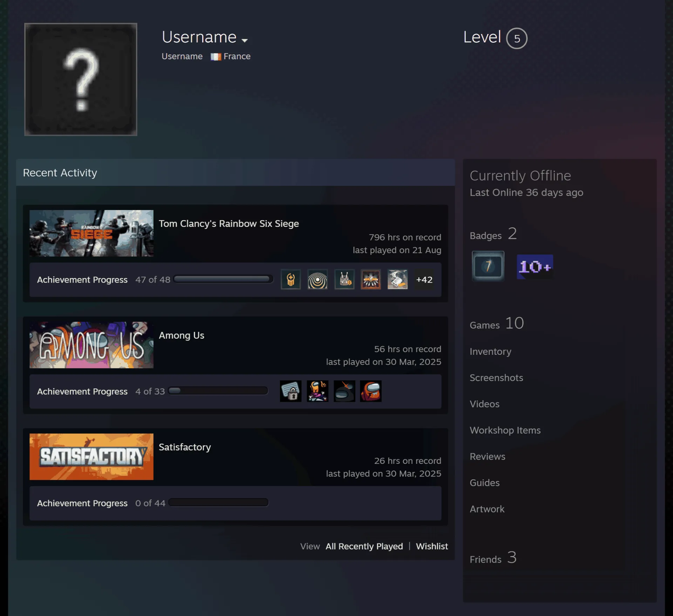This screenshot has height=616, width=673.
Task: Open the Satisfactory game banner
Action: [x=91, y=456]
